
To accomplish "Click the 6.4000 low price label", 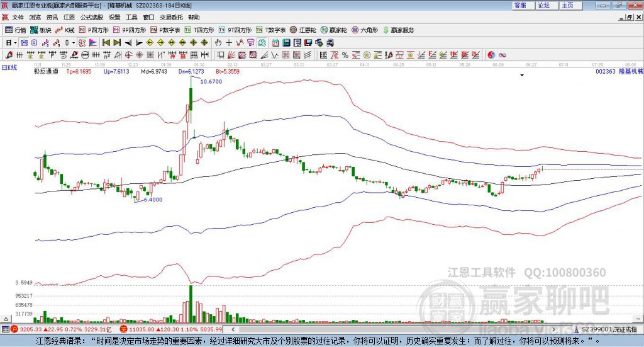I will [x=153, y=200].
